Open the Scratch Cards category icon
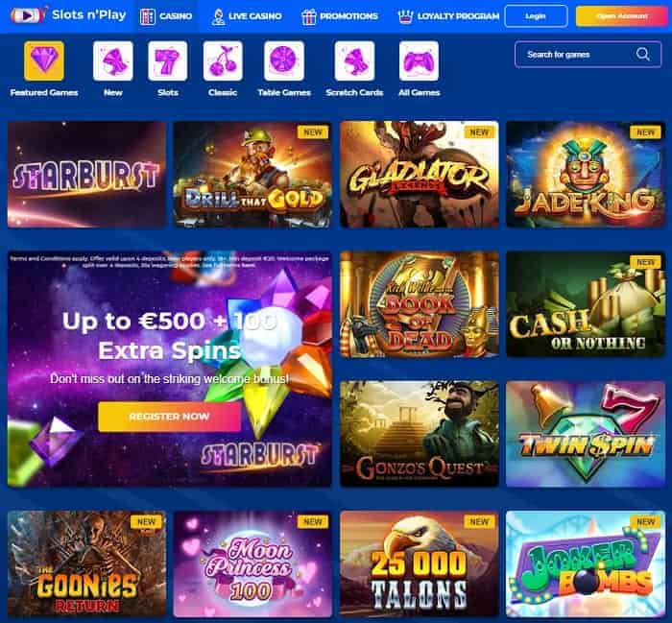The height and width of the screenshot is (623, 672). [354, 60]
